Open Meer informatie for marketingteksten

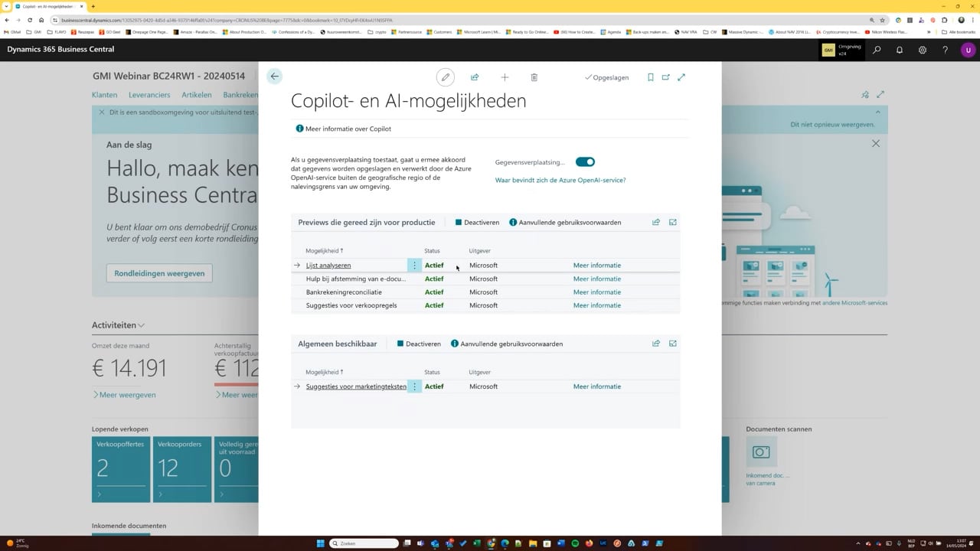[597, 386]
